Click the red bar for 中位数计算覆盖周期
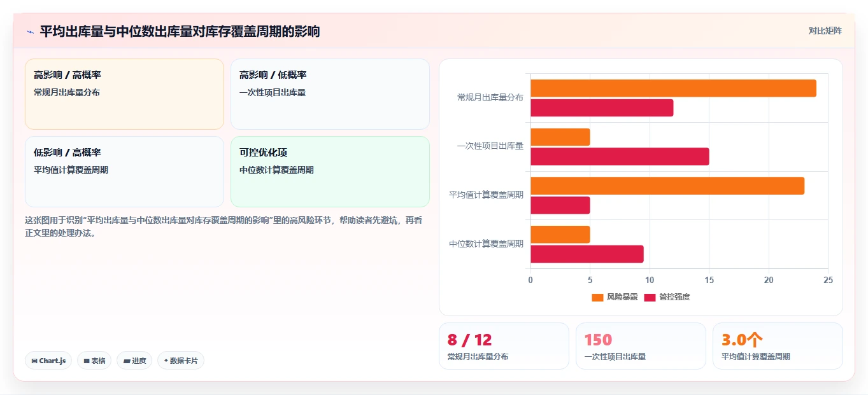 [587, 254]
